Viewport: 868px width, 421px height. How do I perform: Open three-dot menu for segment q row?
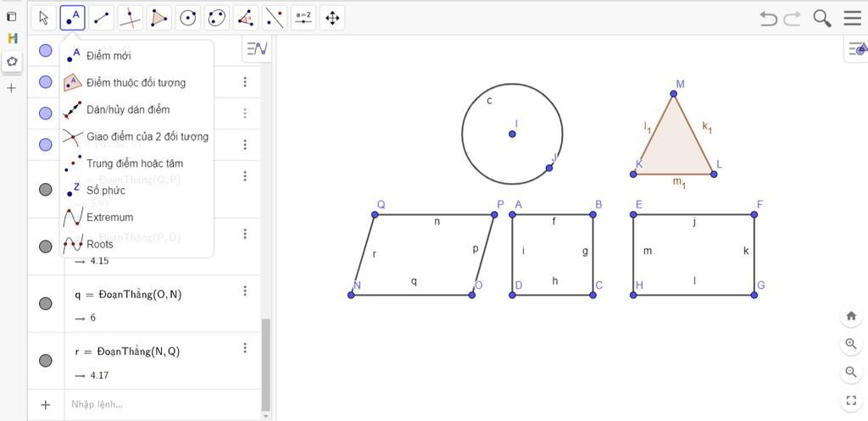(x=245, y=291)
